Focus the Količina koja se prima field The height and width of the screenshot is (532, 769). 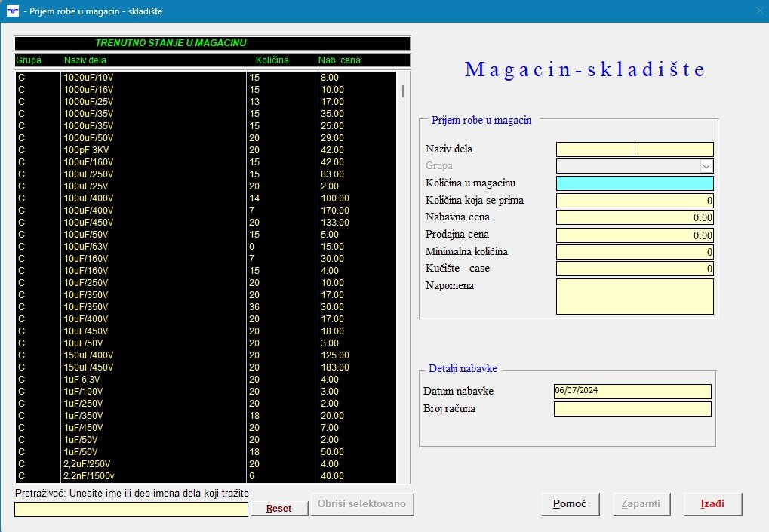(634, 201)
